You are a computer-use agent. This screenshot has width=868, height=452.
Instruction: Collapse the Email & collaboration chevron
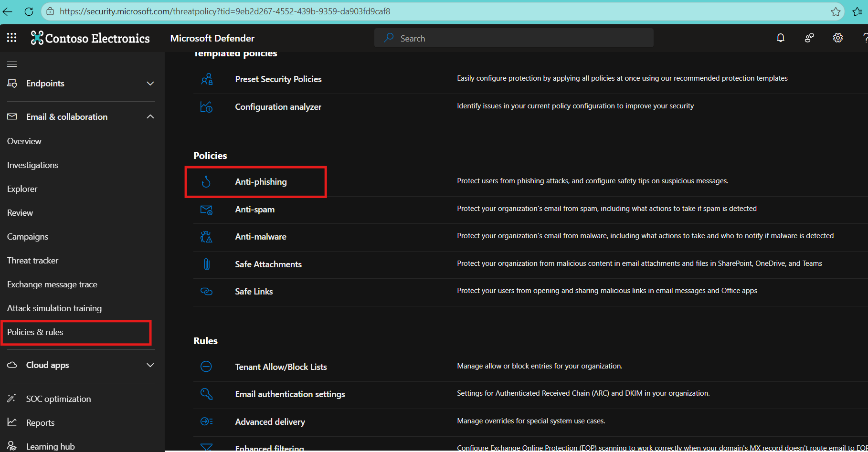150,116
